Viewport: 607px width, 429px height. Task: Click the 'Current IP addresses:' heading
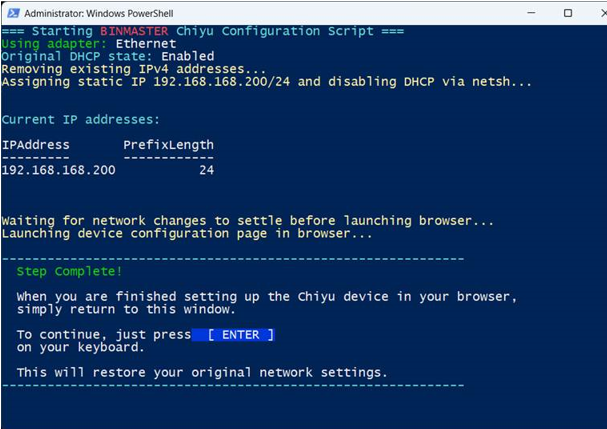pyautogui.click(x=81, y=120)
